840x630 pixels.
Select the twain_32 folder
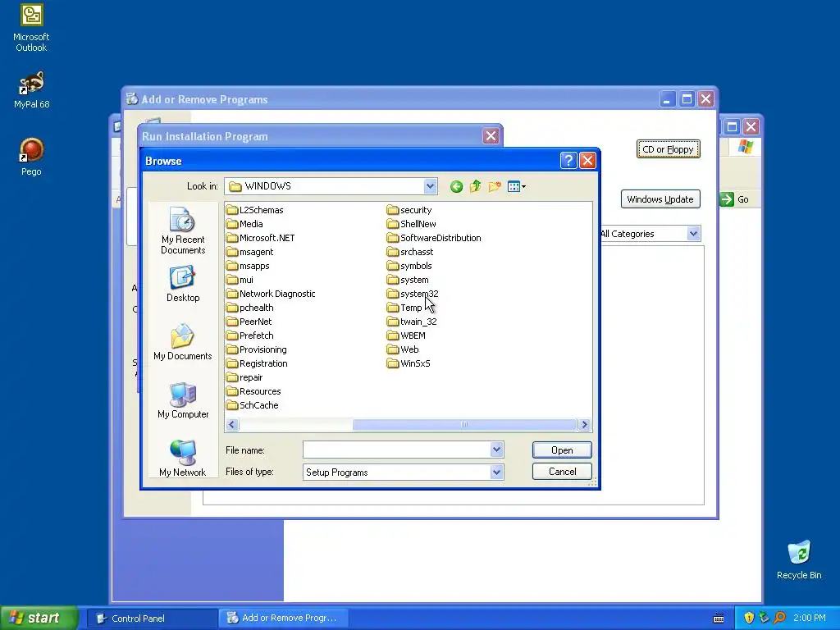pos(412,322)
